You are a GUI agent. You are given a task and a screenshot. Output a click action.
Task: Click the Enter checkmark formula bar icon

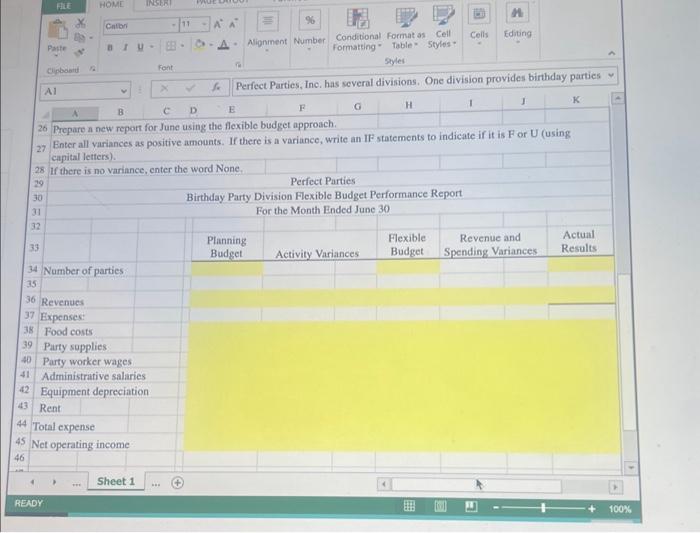pos(190,87)
